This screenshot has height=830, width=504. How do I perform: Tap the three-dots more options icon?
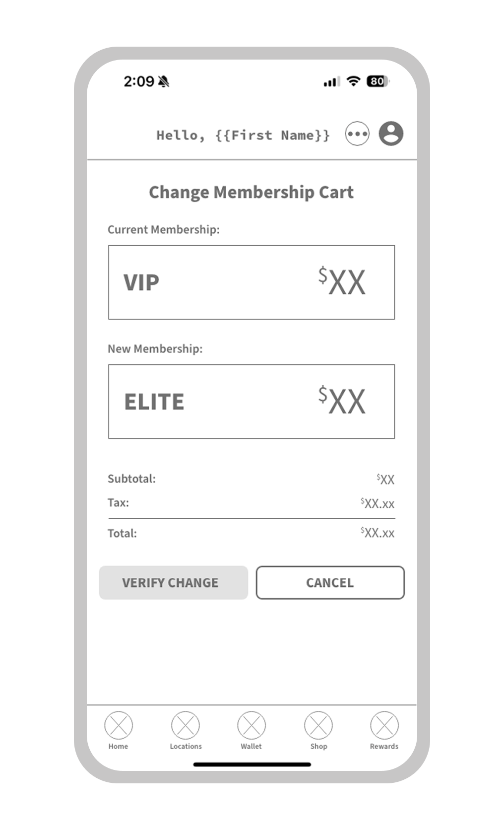357,134
